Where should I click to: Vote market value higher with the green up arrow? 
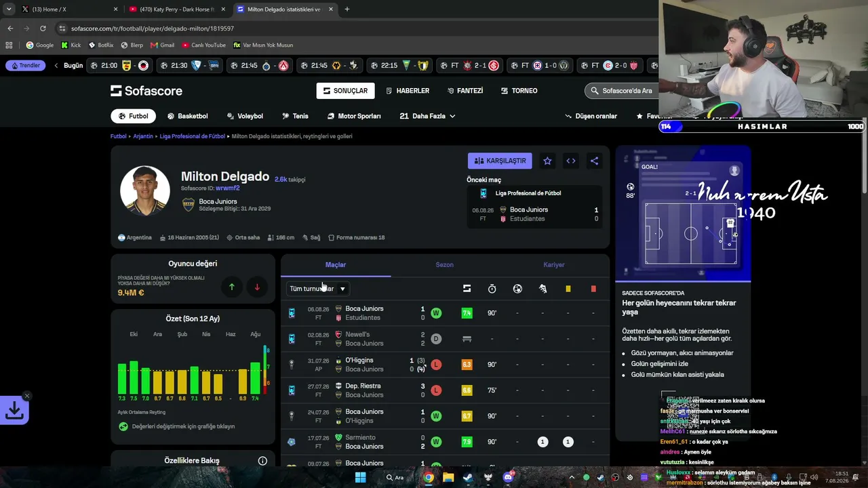coord(231,287)
